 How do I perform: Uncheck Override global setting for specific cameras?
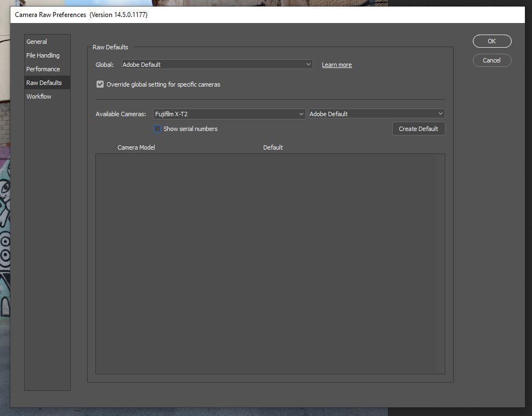[100, 84]
